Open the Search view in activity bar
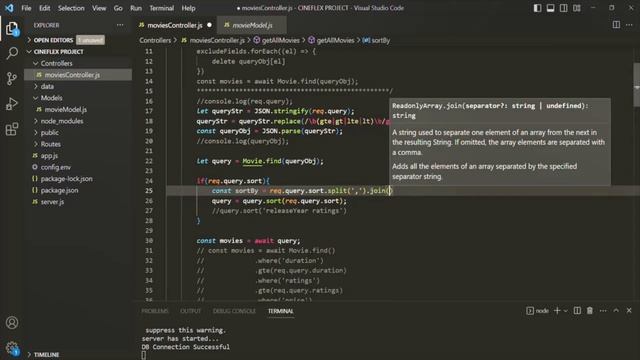 pyautogui.click(x=12, y=53)
